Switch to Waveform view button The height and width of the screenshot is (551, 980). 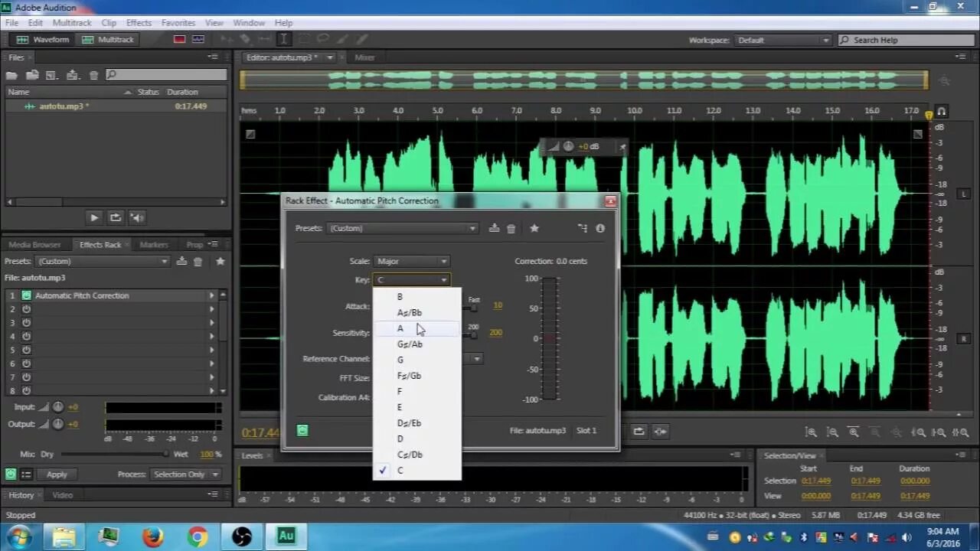43,40
